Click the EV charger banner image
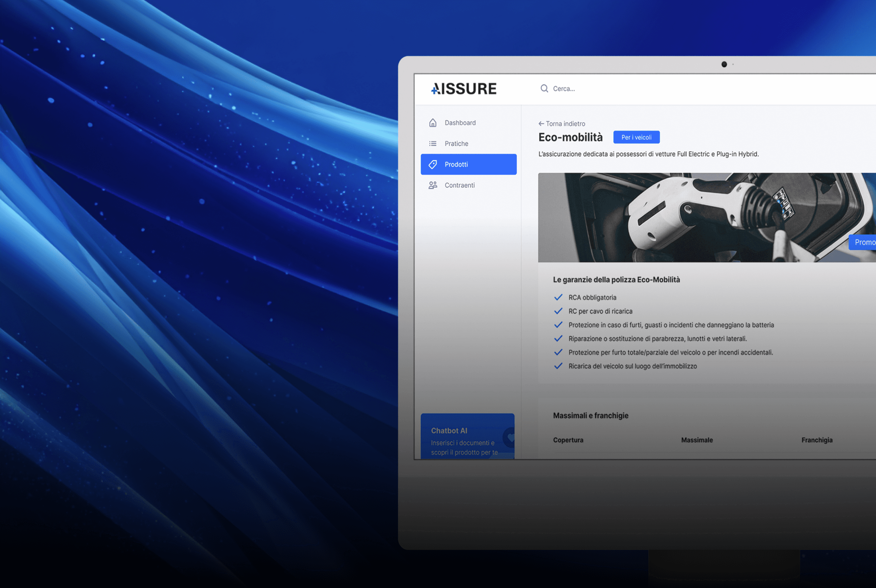Image resolution: width=876 pixels, height=588 pixels. tap(694, 217)
